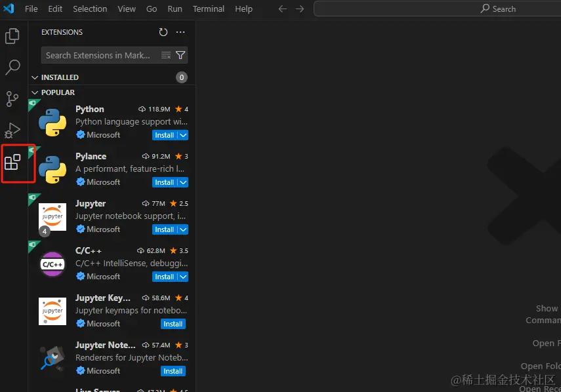Select the Jupyter Note... extension title
Screen dimensions: 561x392
[x=106, y=345]
